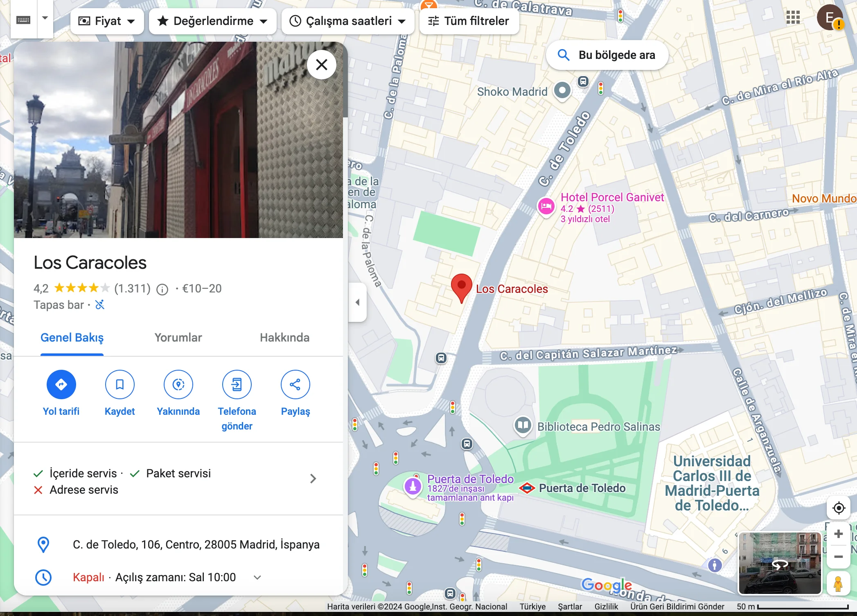Click the opening hours clock icon
Image resolution: width=857 pixels, height=616 pixels.
point(43,577)
